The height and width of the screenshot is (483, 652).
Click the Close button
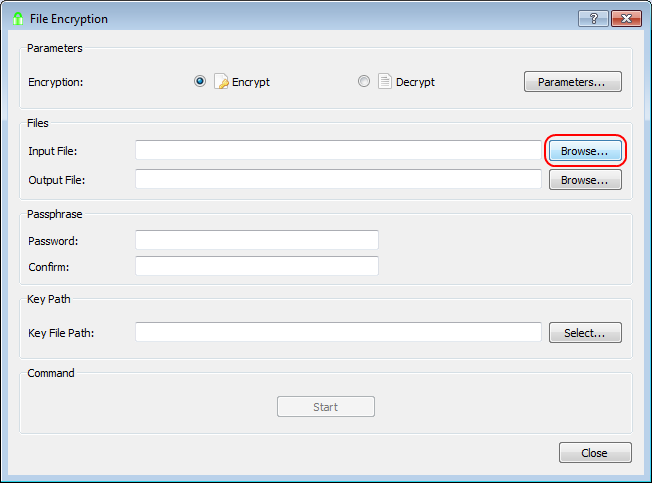pos(595,453)
